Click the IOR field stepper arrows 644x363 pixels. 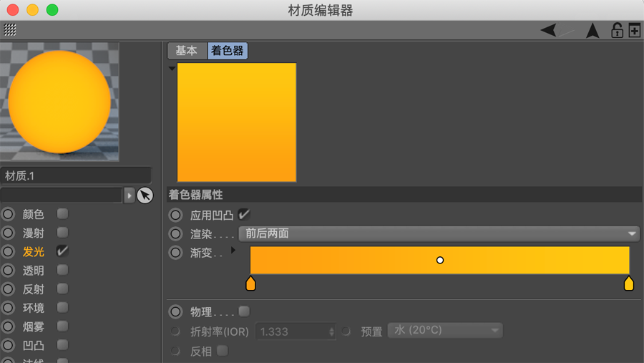[332, 331]
